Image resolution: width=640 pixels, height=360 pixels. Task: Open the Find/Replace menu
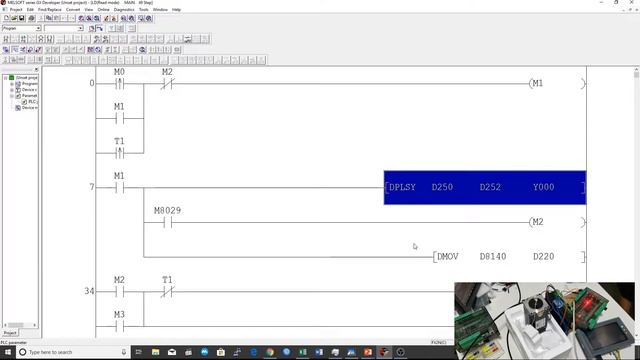point(49,9)
